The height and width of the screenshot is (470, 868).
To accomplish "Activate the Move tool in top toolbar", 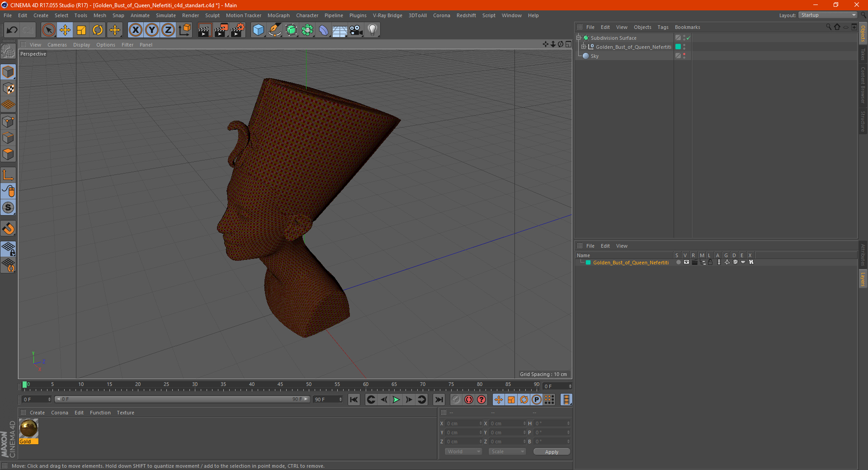I will (65, 30).
